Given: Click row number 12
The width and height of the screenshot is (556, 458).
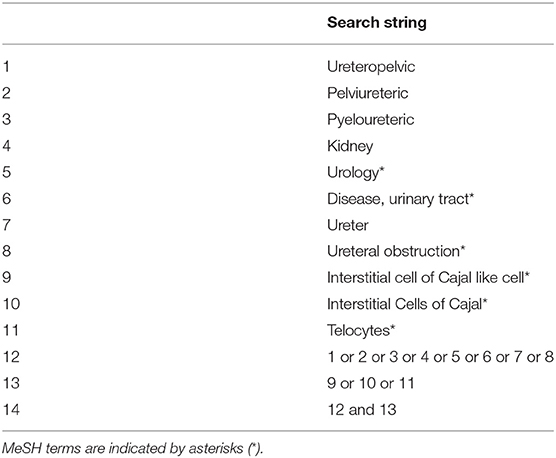Looking at the screenshot, I should point(11,357).
